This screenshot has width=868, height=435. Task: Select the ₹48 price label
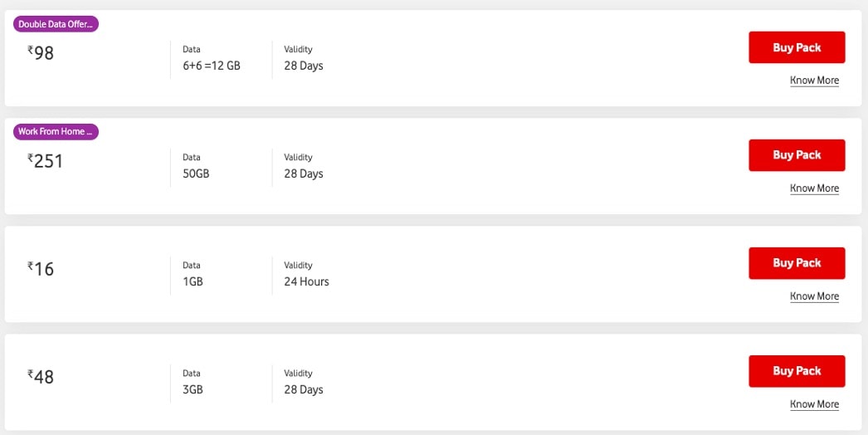[41, 378]
